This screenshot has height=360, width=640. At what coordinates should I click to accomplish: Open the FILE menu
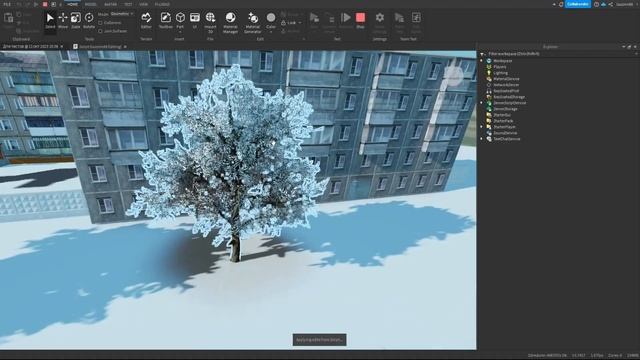click(7, 4)
